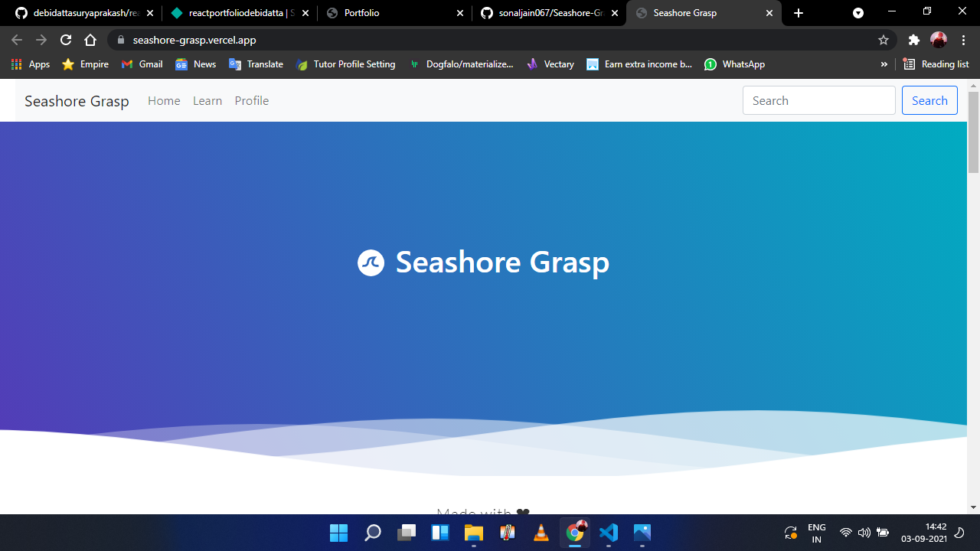Viewport: 980px width, 551px height.
Task: Click the padlock site info icon
Action: (120, 40)
